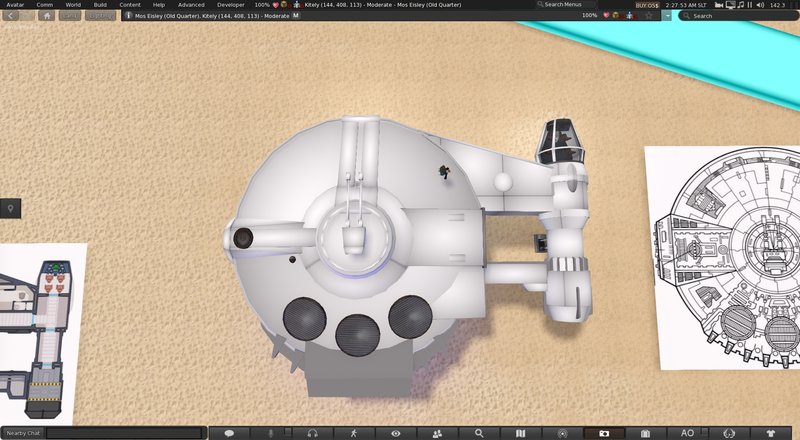The image size is (800, 440).
Task: Open the Build menu
Action: point(100,5)
